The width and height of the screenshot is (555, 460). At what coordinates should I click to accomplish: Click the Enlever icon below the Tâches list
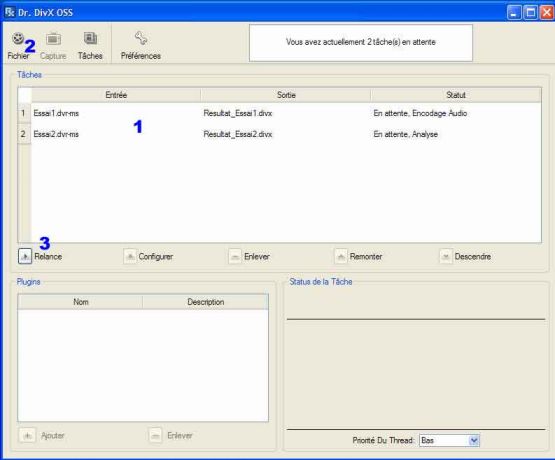click(x=235, y=257)
